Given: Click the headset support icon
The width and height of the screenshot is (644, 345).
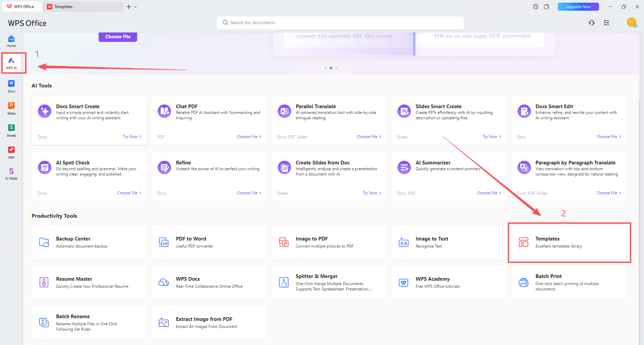Looking at the screenshot, I should tap(592, 23).
